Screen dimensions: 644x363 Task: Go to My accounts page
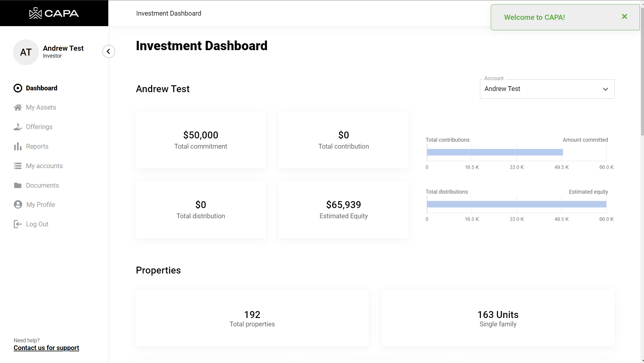point(44,166)
